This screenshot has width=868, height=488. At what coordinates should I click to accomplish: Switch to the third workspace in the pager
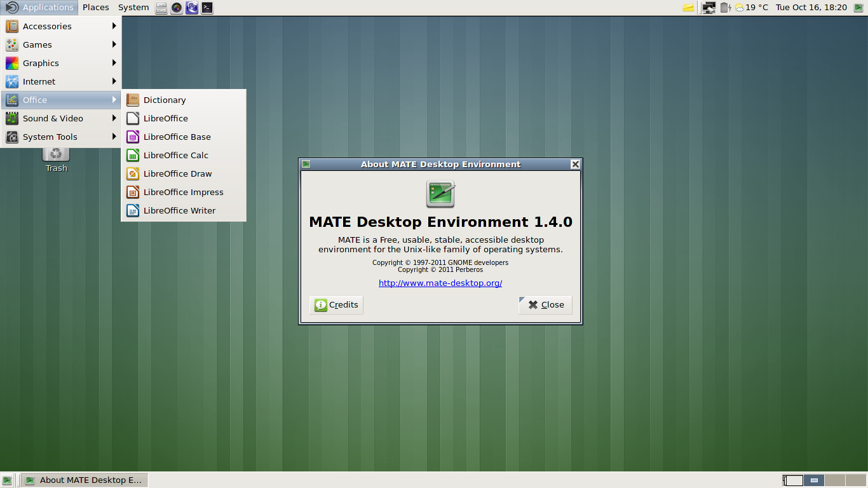point(834,480)
